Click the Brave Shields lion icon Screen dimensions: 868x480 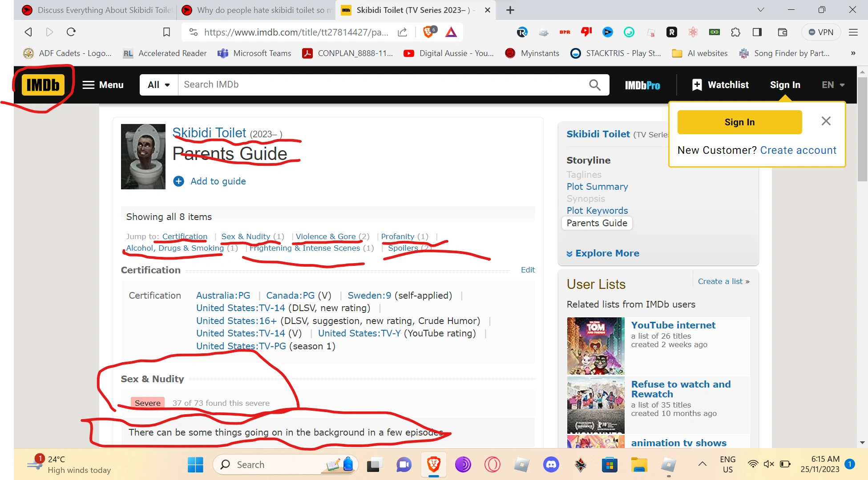pyautogui.click(x=429, y=32)
